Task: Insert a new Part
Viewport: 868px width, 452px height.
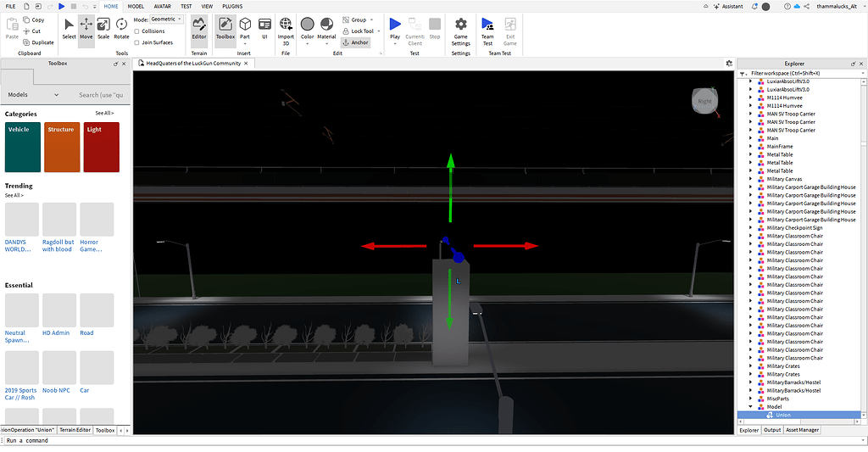Action: pyautogui.click(x=245, y=29)
